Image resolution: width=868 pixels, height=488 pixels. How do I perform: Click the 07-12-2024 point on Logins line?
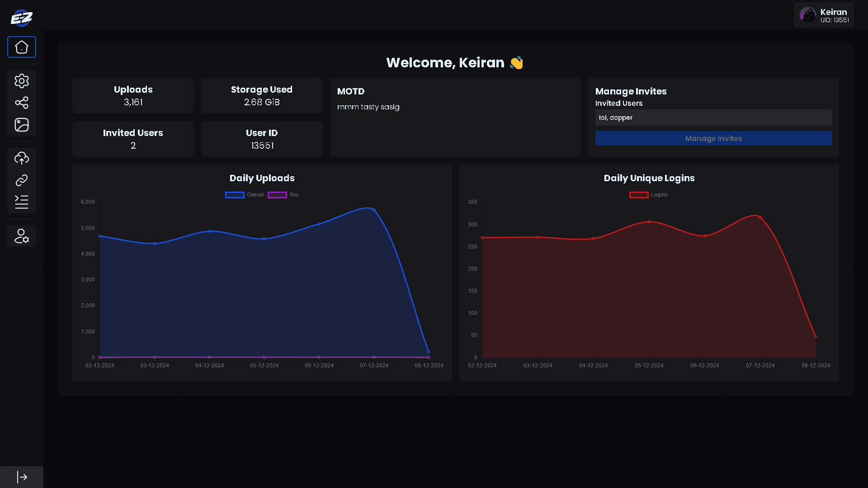click(x=760, y=218)
